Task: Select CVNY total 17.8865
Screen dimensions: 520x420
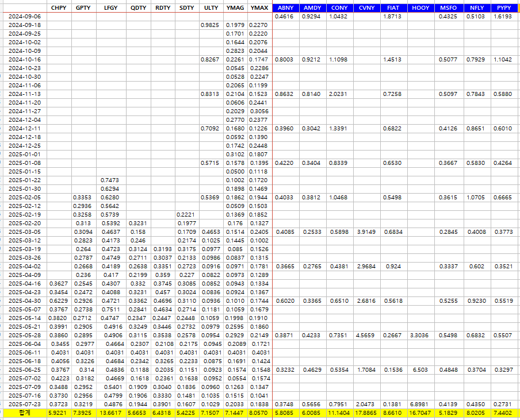Action: [367, 413]
